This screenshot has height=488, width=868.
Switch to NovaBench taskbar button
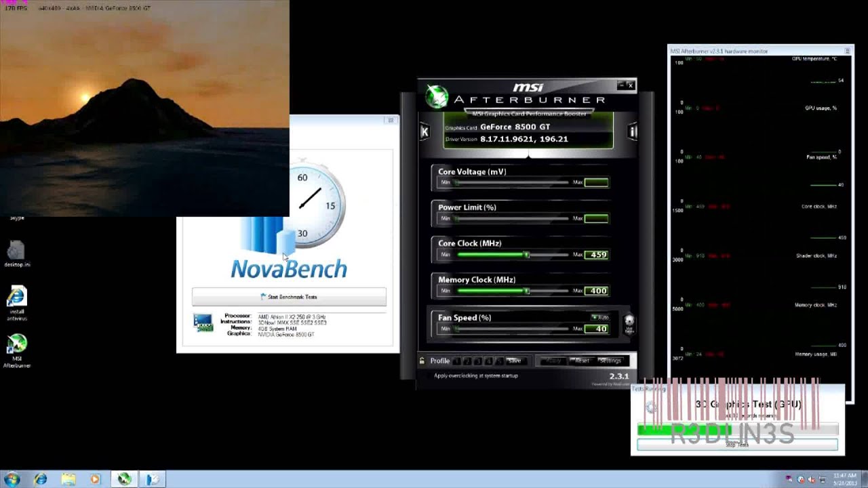coord(153,479)
